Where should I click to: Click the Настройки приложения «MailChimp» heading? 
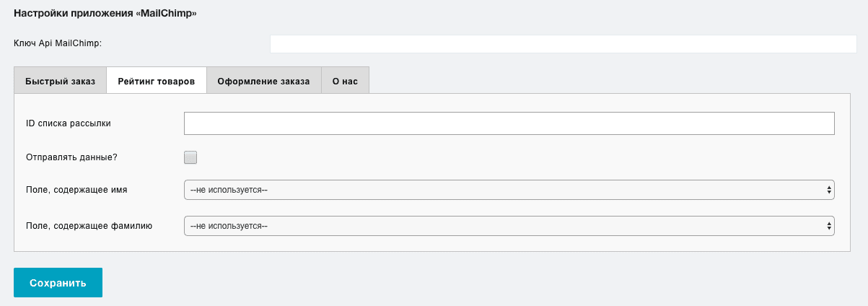(105, 14)
